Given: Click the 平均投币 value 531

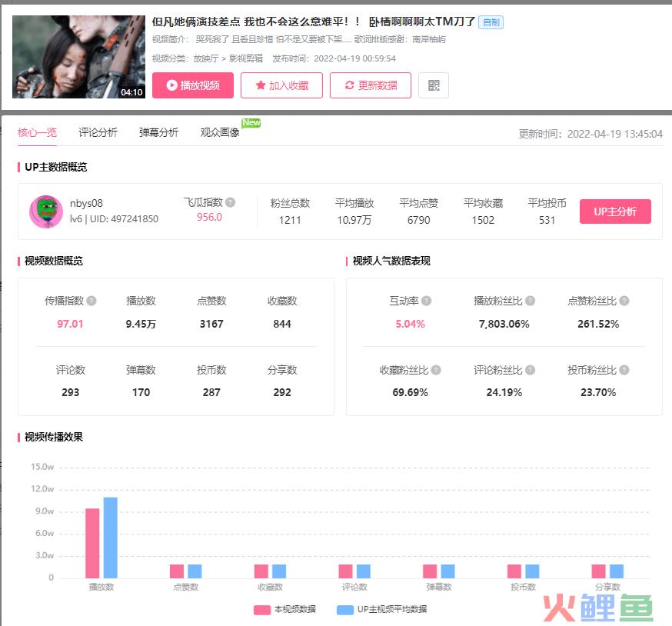Looking at the screenshot, I should coord(547,220).
